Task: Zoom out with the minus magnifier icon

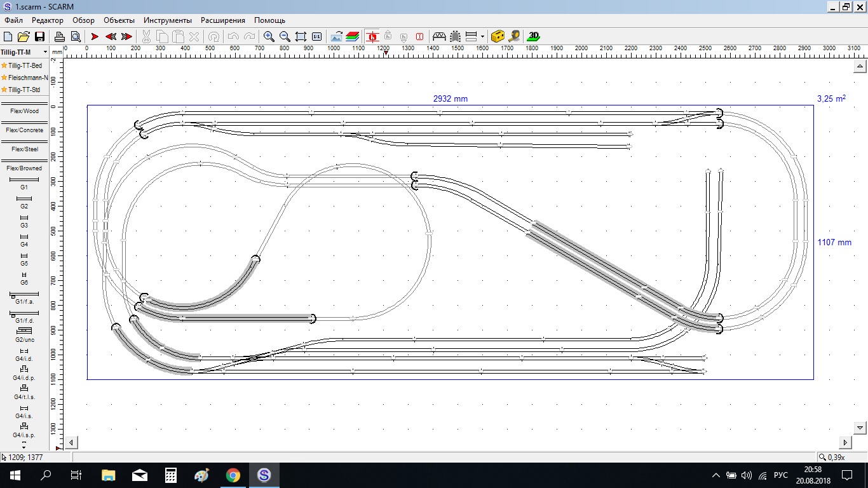Action: point(285,36)
